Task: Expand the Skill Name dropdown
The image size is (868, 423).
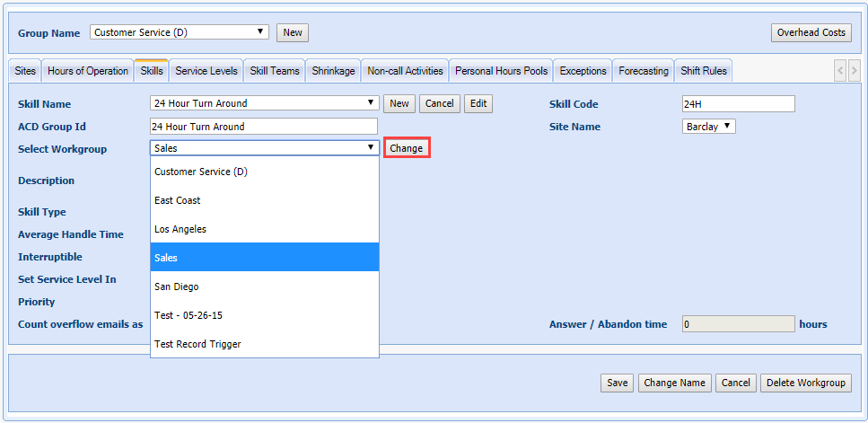Action: tap(264, 103)
